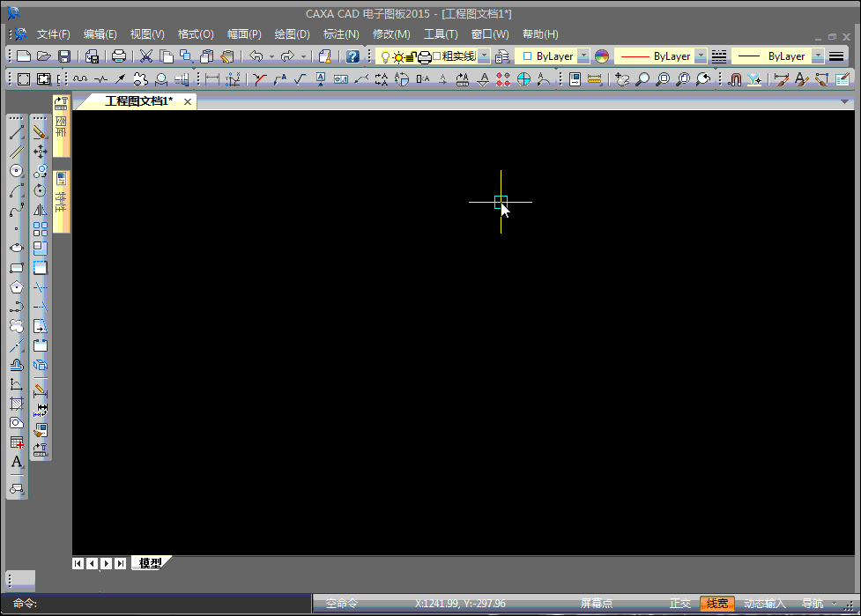861x616 pixels.
Task: Open the Table insert tool
Action: [x=17, y=442]
